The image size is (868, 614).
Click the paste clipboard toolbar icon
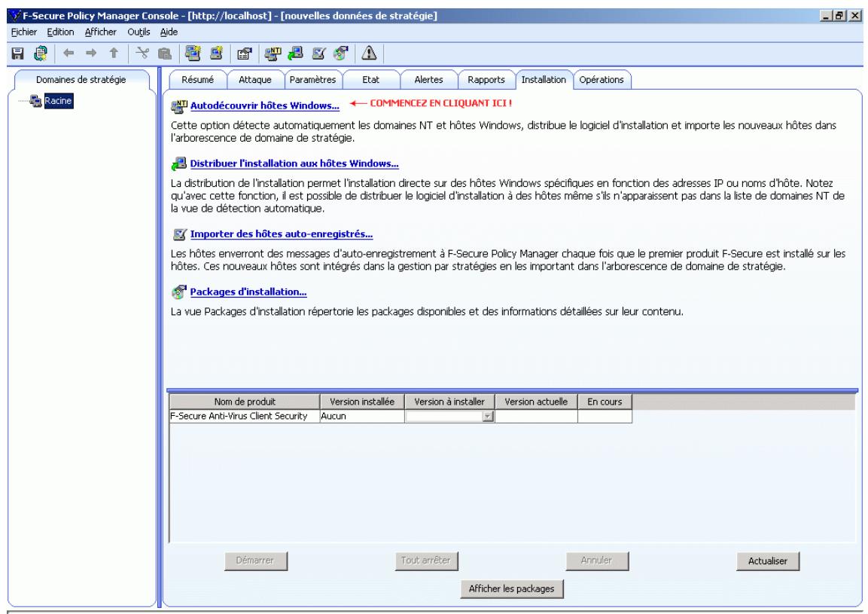point(164,53)
